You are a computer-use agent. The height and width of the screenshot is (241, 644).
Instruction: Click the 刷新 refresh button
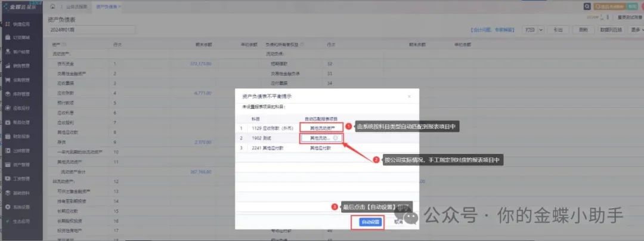[583, 29]
